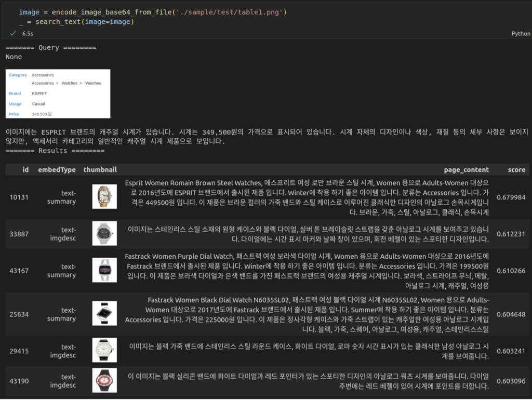Click the Results separator heading

55,151
